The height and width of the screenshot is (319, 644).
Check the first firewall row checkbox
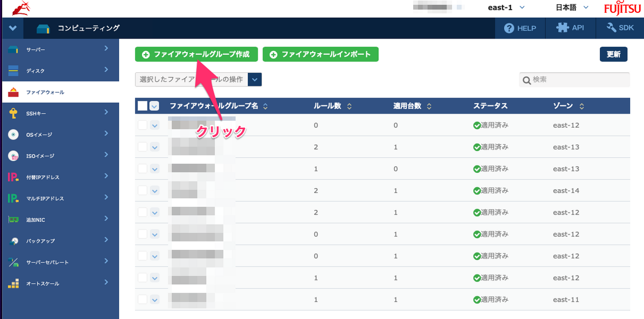[142, 125]
